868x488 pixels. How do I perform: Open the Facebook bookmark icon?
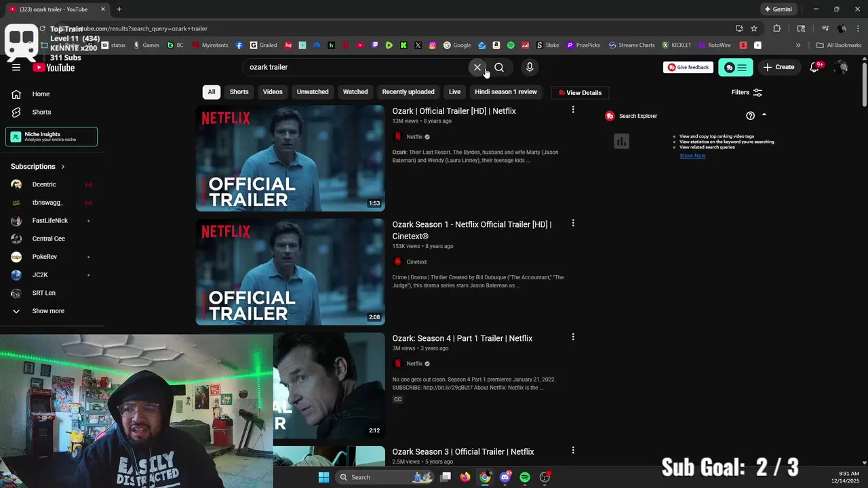pos(239,45)
